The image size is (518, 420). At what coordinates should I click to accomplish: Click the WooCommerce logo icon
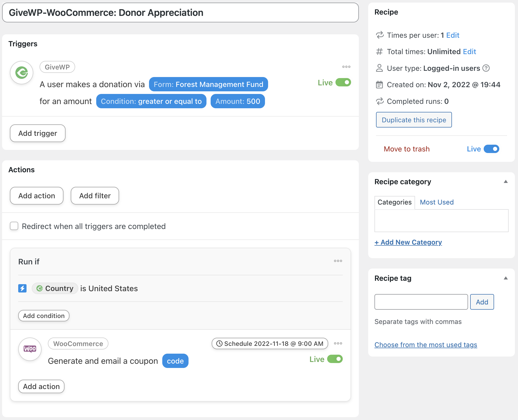[x=30, y=349]
